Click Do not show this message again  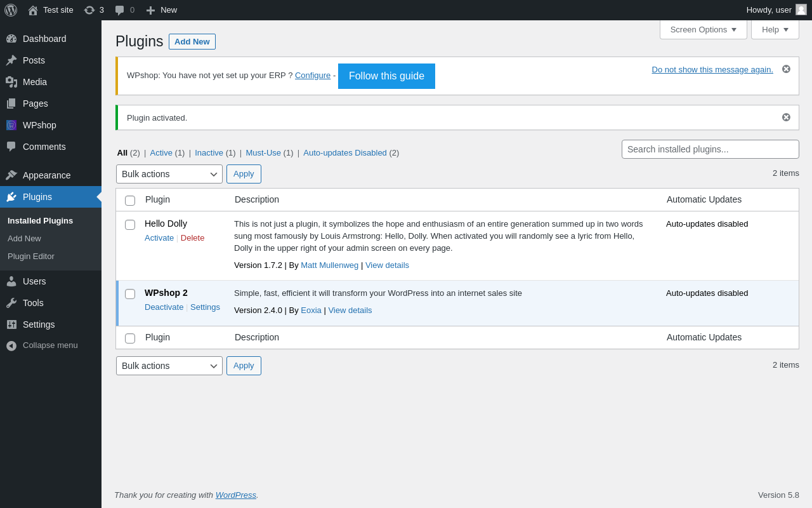coord(712,70)
